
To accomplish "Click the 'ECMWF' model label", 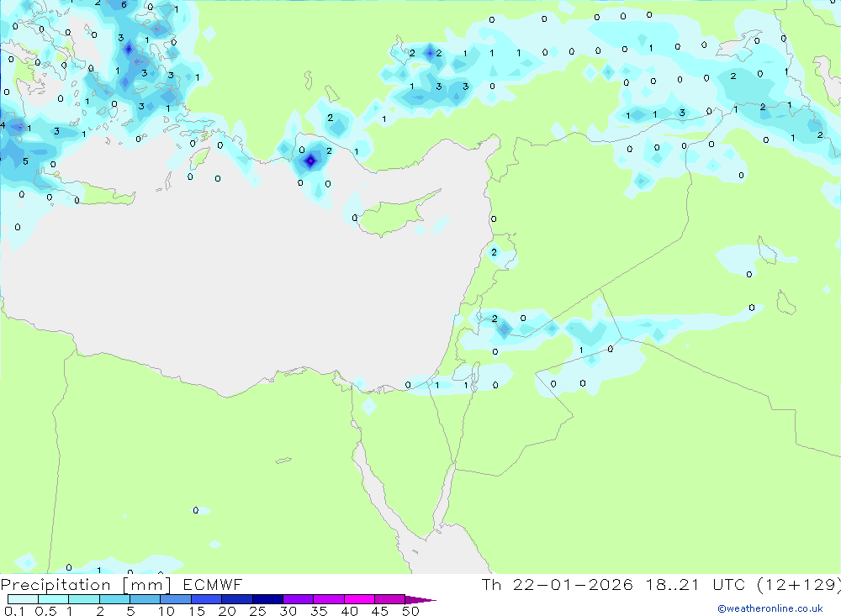I will click(213, 585).
